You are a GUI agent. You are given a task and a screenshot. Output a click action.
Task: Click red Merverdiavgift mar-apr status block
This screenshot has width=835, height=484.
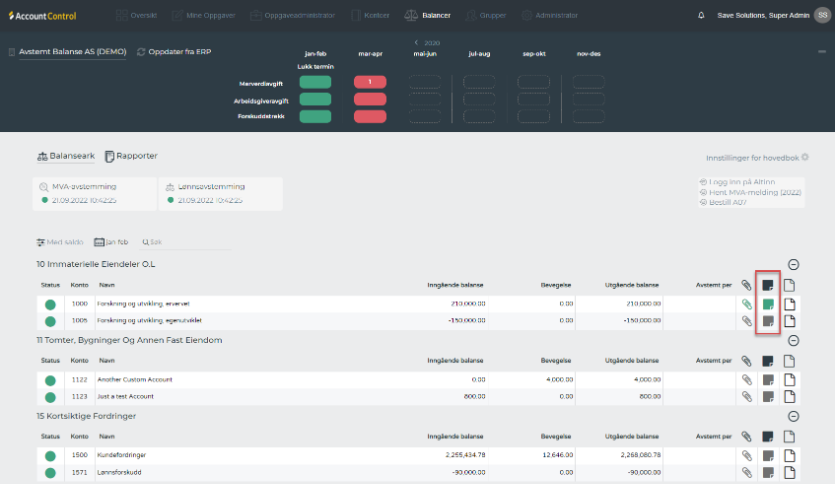(x=370, y=82)
